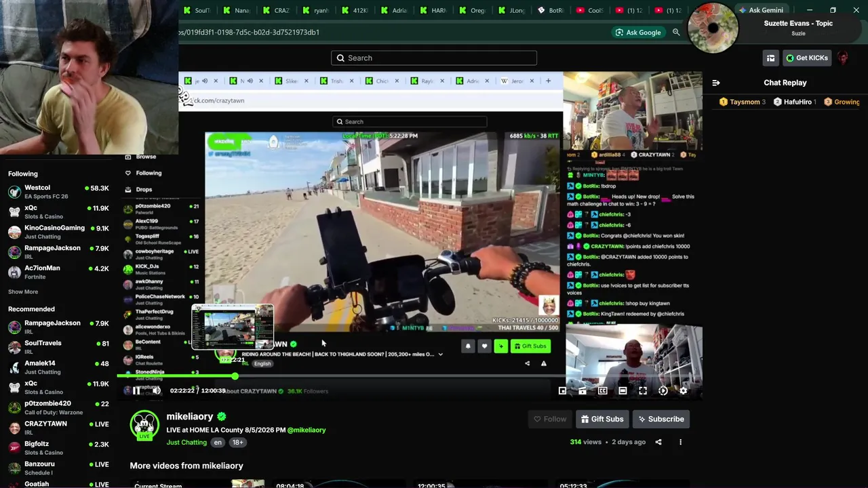Click the clip icon in player controls
The image size is (868, 488).
(583, 390)
